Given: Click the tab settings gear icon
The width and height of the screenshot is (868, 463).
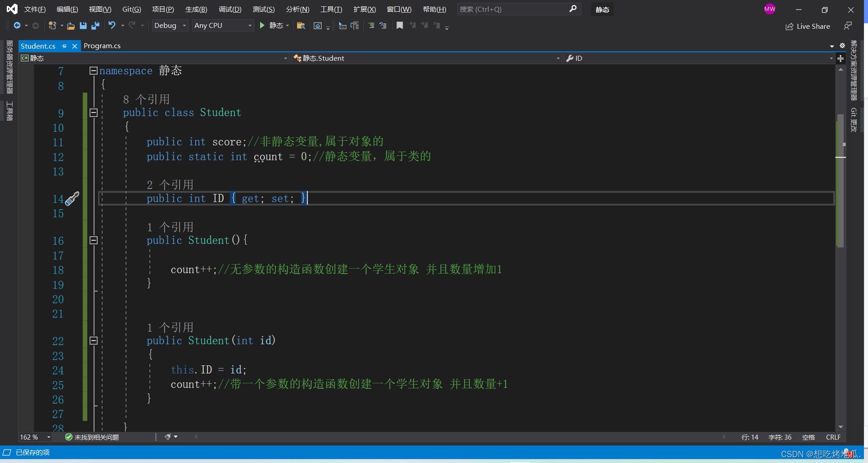Looking at the screenshot, I should click(842, 45).
